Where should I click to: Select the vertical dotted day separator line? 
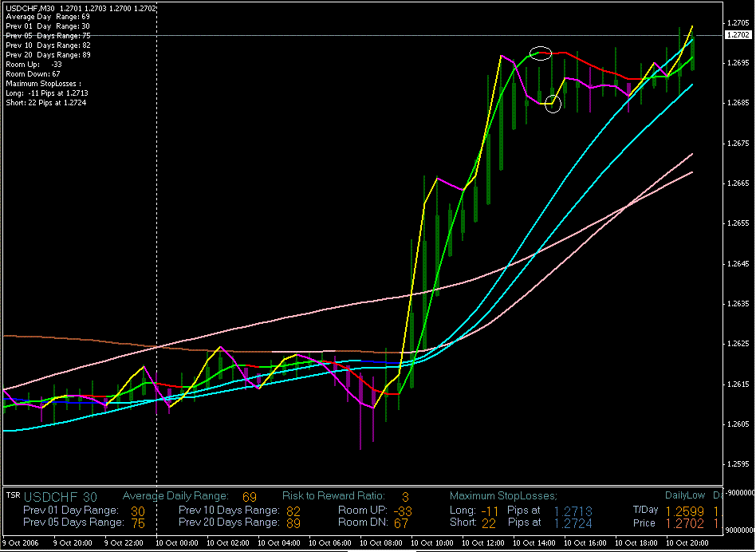156,239
